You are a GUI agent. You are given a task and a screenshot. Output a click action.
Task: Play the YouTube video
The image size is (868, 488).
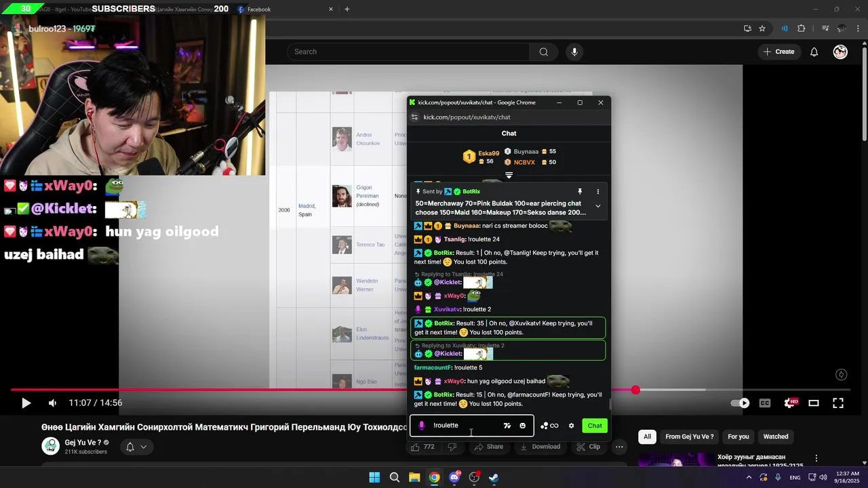[x=26, y=403]
